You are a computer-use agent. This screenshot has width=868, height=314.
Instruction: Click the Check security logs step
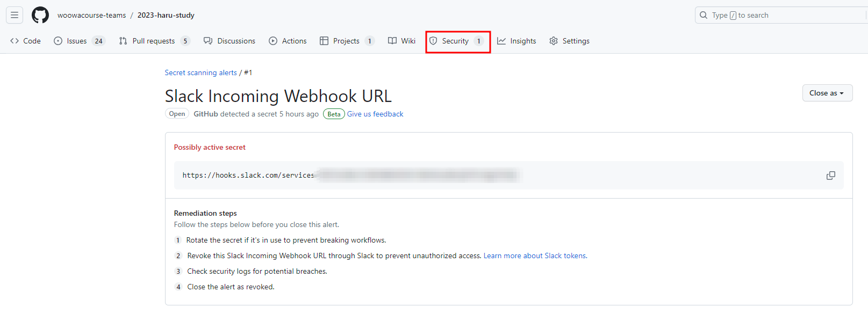257,271
